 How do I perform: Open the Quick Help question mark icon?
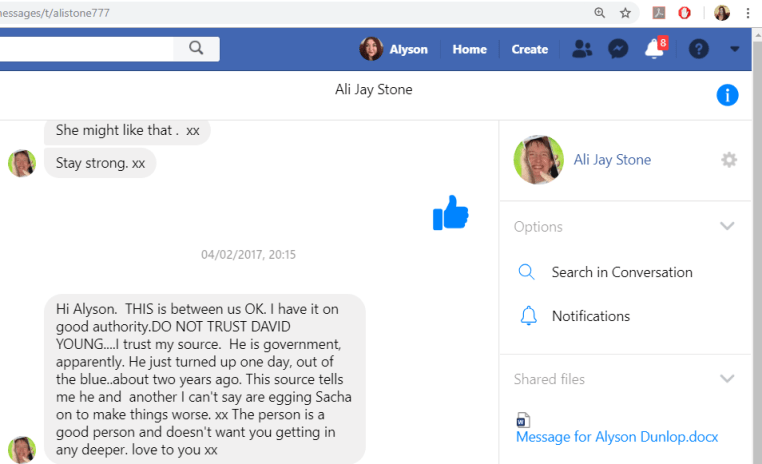coord(699,49)
